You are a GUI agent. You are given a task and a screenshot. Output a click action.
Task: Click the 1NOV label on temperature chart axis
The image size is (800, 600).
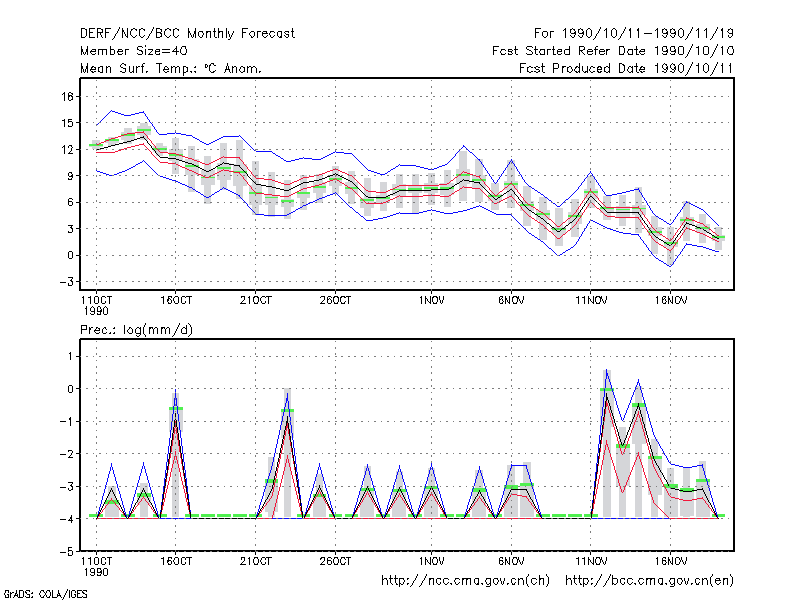pyautogui.click(x=432, y=301)
